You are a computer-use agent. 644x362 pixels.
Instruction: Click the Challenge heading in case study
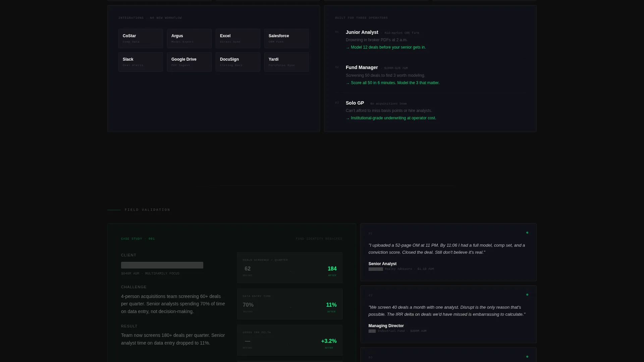[134, 287]
